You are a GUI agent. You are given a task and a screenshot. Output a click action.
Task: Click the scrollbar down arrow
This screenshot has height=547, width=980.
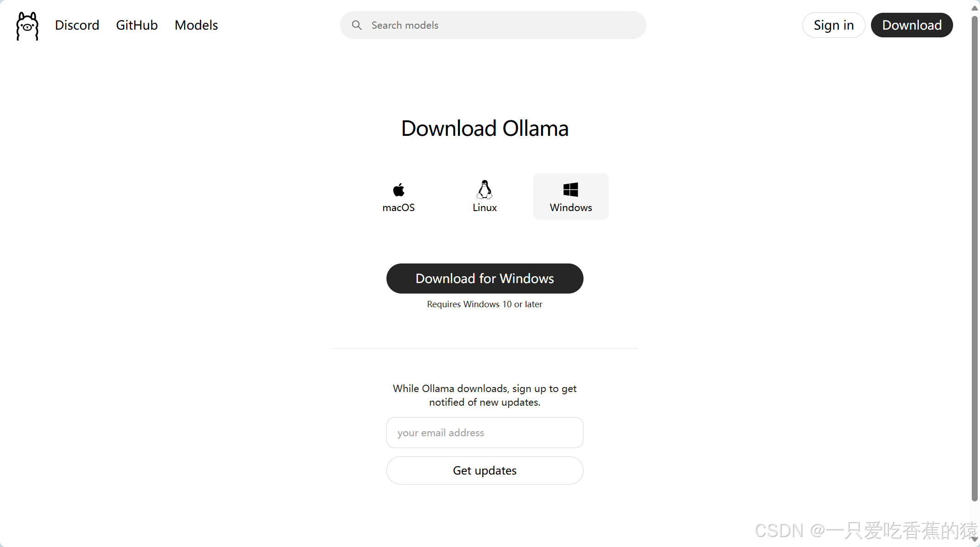975,539
